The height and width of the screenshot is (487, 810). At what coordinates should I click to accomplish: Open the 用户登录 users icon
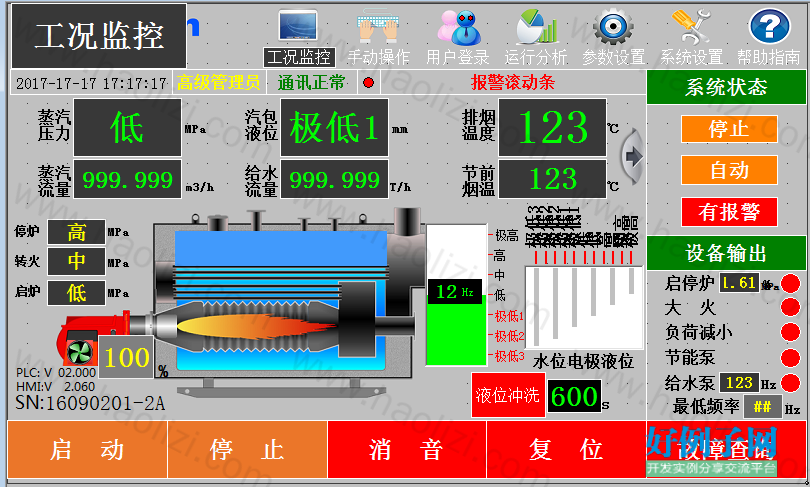459,27
